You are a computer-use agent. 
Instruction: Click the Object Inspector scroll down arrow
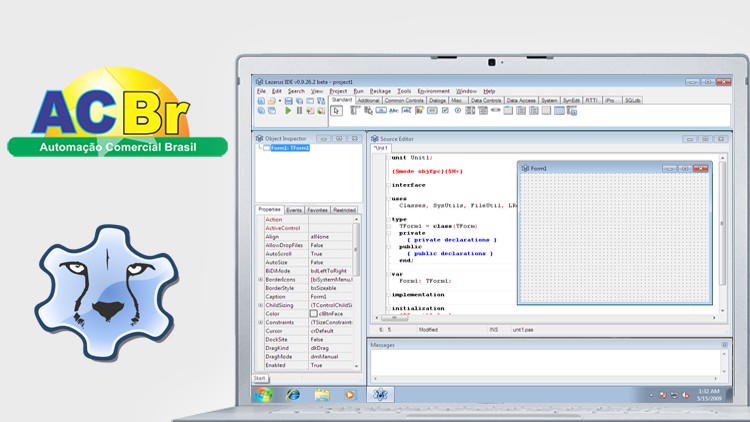pyautogui.click(x=356, y=366)
